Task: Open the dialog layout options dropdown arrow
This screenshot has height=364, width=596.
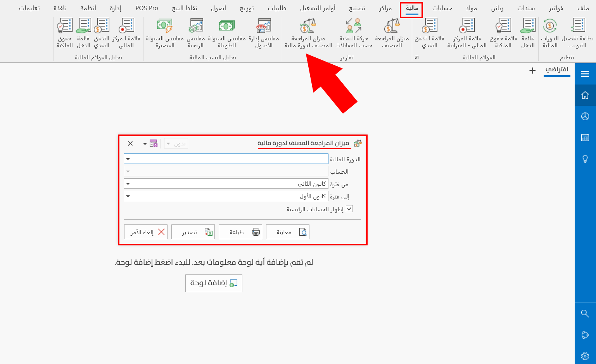Action: [x=145, y=144]
